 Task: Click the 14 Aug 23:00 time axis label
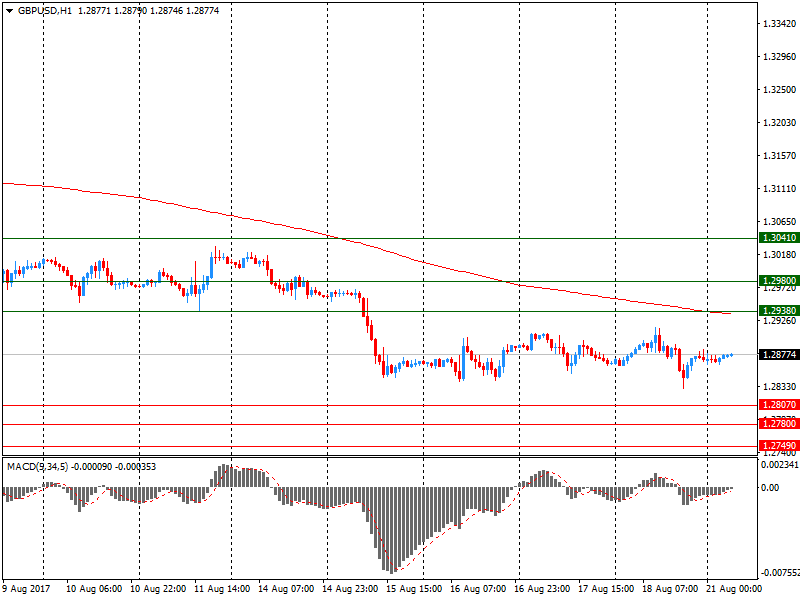pos(350,589)
